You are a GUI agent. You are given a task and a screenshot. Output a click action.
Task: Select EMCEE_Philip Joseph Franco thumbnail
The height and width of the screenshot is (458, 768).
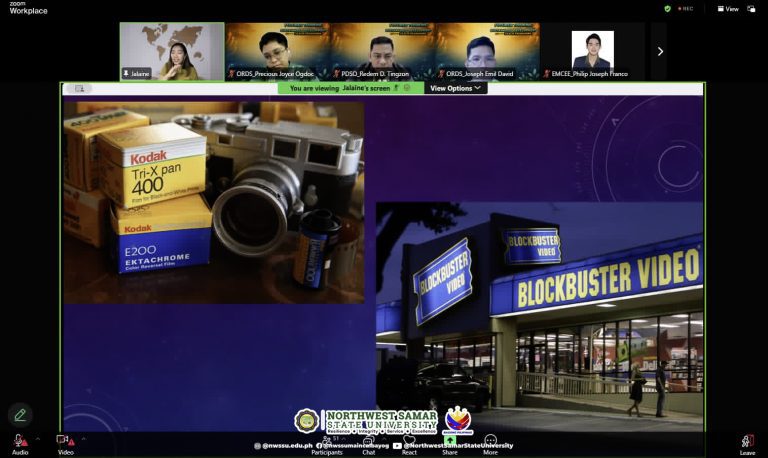coord(593,51)
